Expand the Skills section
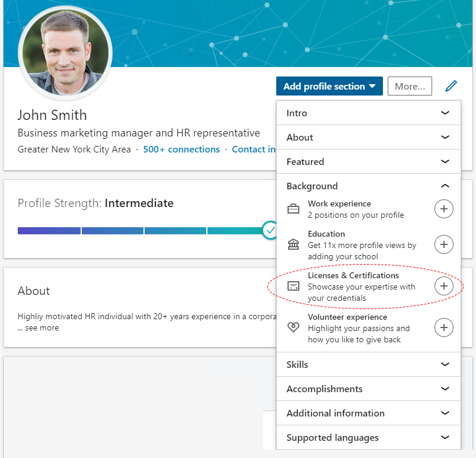This screenshot has height=458, width=476. (x=369, y=364)
